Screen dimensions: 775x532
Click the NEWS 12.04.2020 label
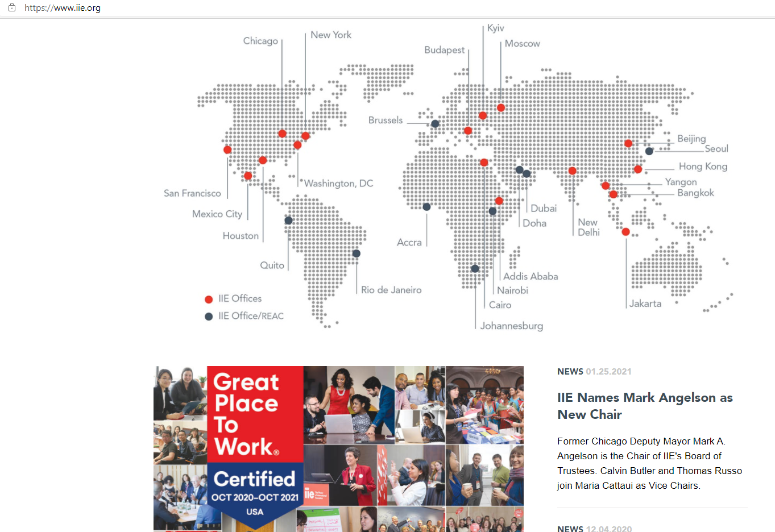(594, 529)
